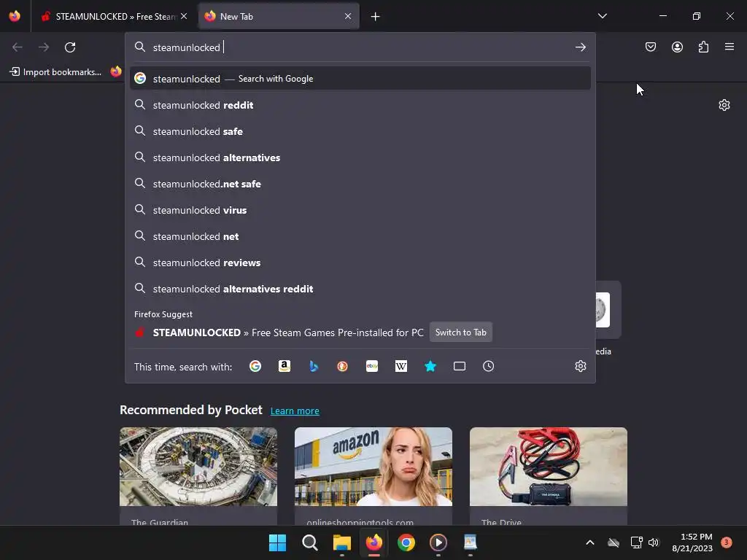Open search settings gear in dropdown

pos(580,366)
